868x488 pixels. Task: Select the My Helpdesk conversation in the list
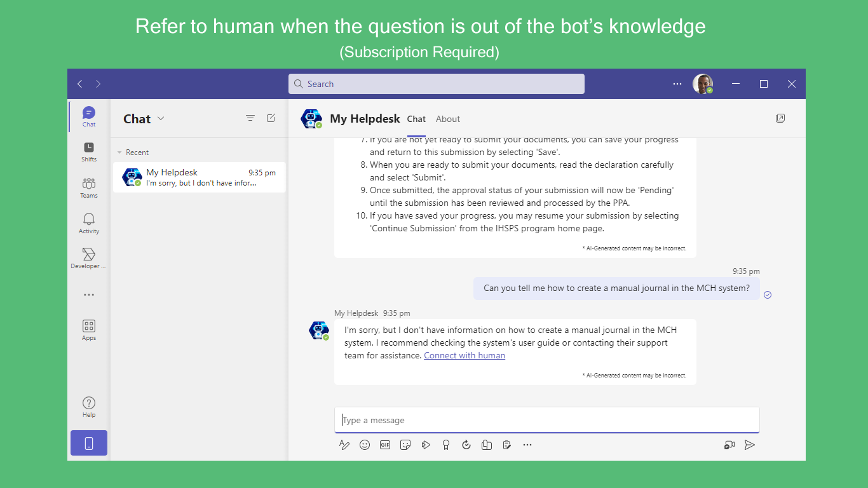[x=200, y=177]
